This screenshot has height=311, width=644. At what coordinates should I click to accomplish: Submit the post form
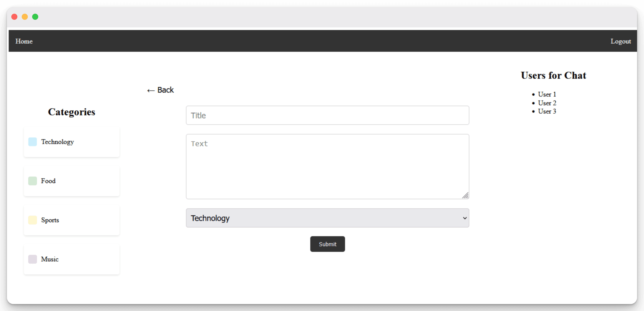point(327,244)
